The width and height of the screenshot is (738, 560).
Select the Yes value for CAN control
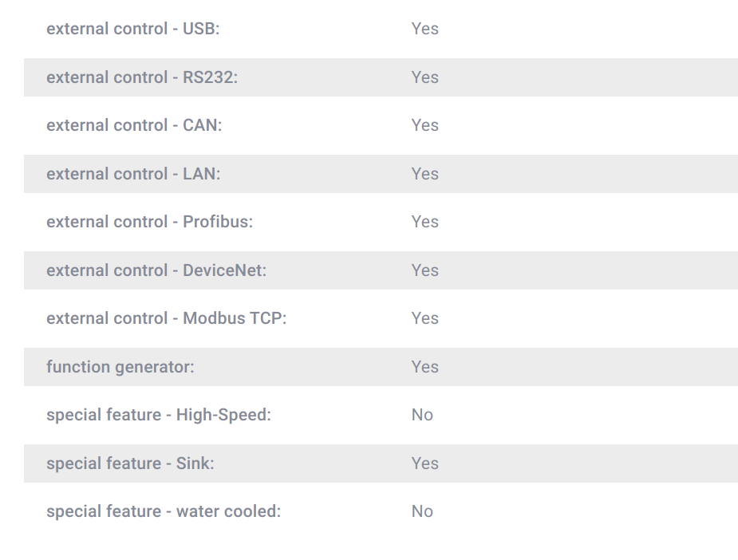(x=425, y=125)
